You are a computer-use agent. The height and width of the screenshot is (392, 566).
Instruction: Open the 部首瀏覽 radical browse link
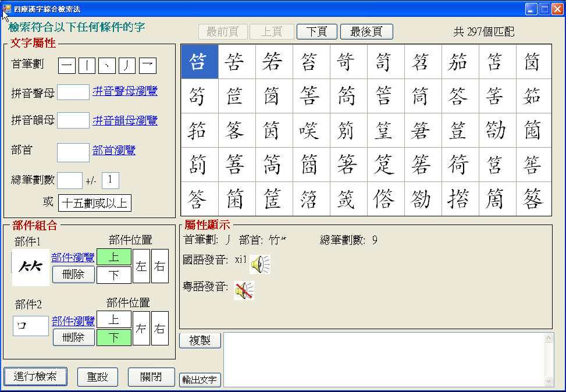(114, 151)
